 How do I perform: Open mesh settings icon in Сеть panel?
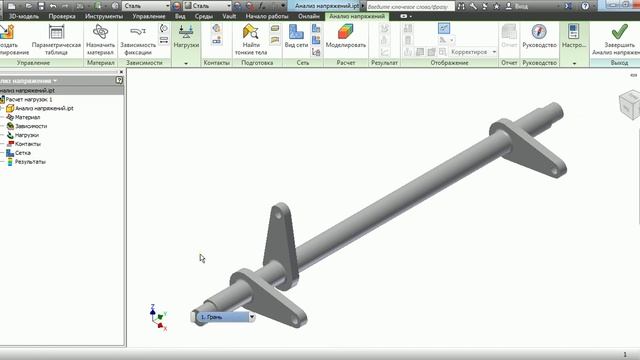tap(316, 28)
